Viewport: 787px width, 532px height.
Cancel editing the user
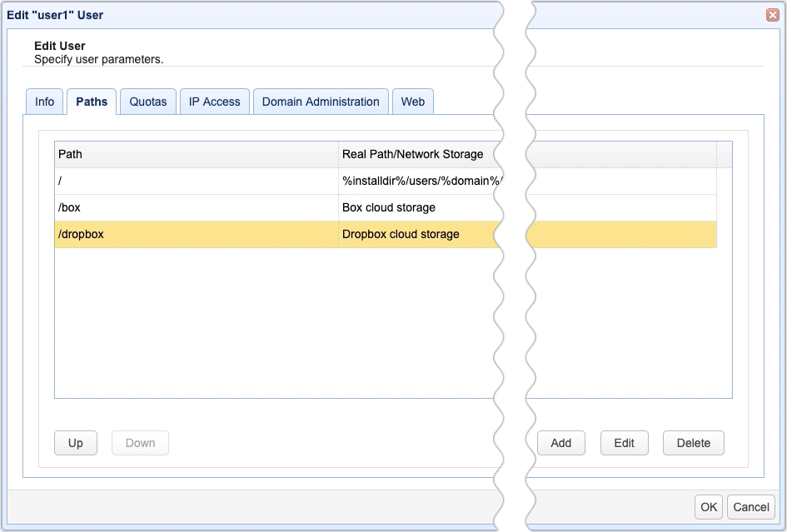point(750,507)
